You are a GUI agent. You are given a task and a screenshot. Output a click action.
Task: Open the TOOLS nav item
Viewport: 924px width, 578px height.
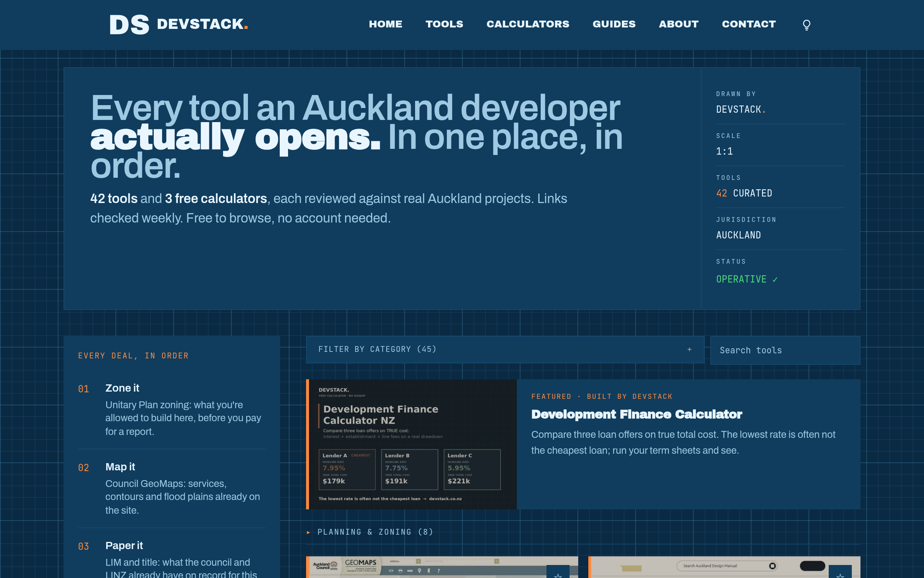point(444,24)
